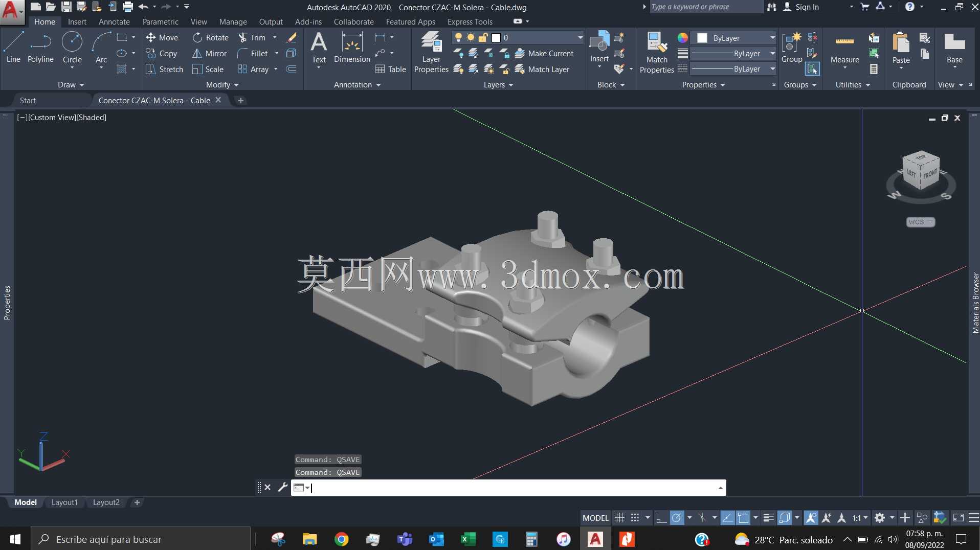980x550 pixels.
Task: Click the Paste button in Clipboard
Action: tap(901, 47)
